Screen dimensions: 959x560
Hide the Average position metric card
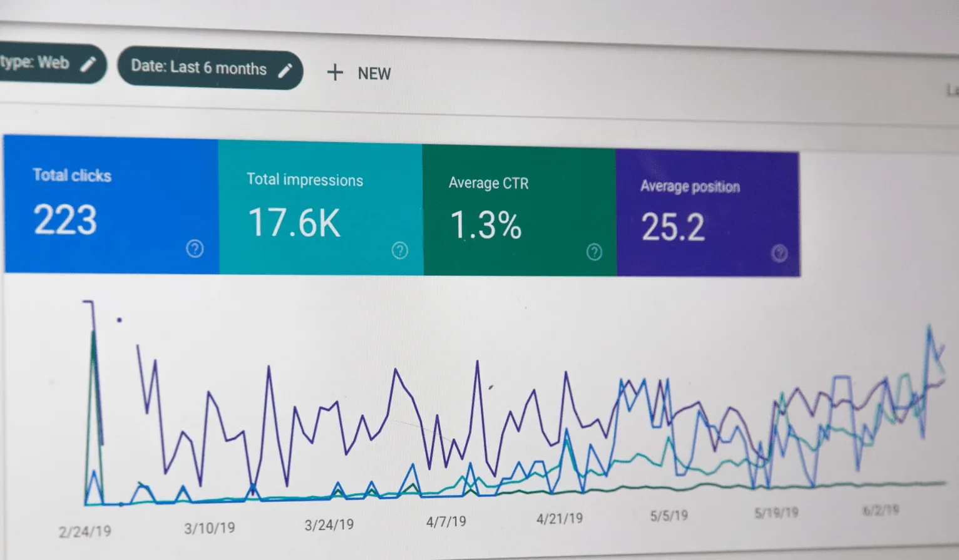(707, 214)
